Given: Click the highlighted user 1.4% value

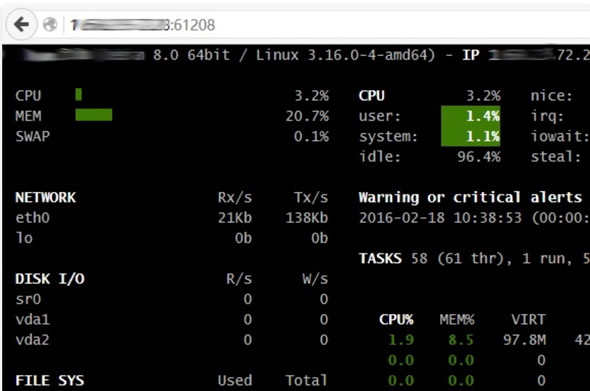Looking at the screenshot, I should coord(471,116).
